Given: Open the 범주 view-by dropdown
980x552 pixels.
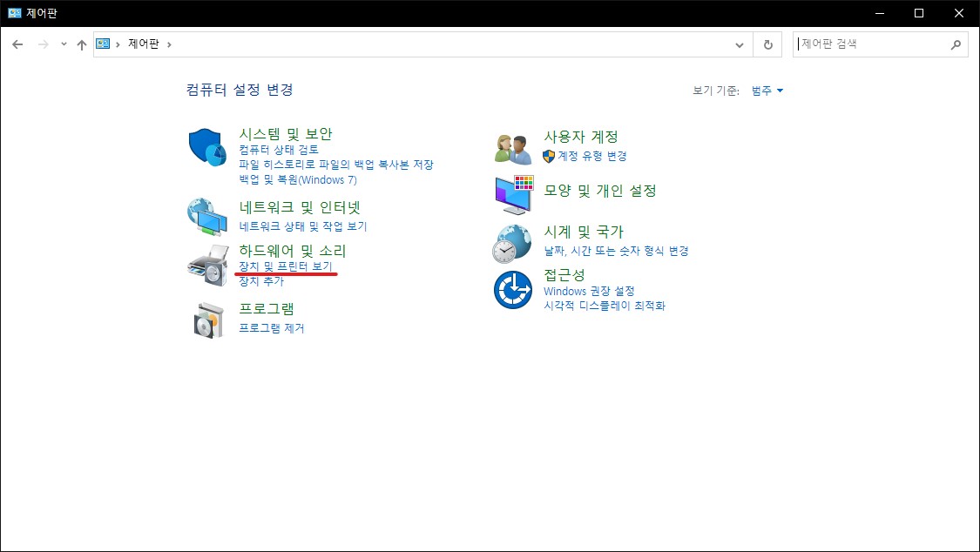Looking at the screenshot, I should [x=767, y=91].
